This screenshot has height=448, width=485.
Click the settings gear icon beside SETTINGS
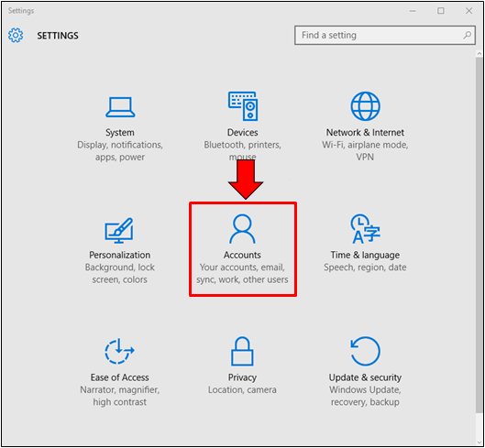tap(16, 35)
